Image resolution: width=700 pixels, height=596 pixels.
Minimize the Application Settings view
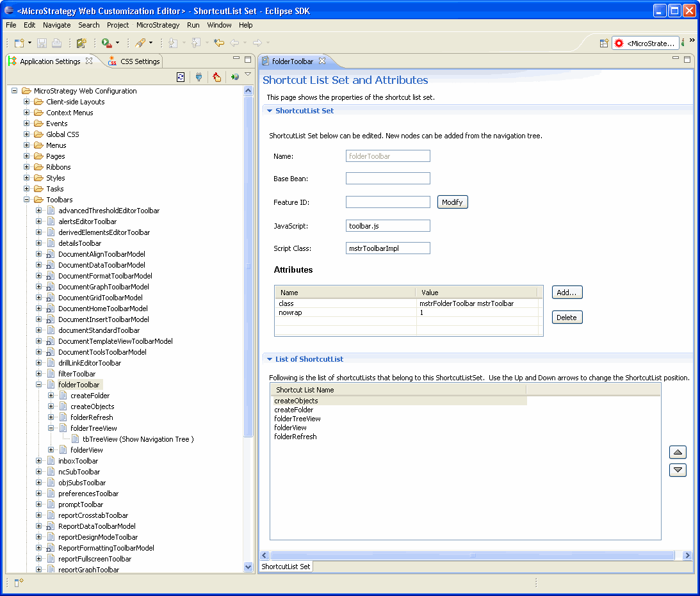[236, 58]
